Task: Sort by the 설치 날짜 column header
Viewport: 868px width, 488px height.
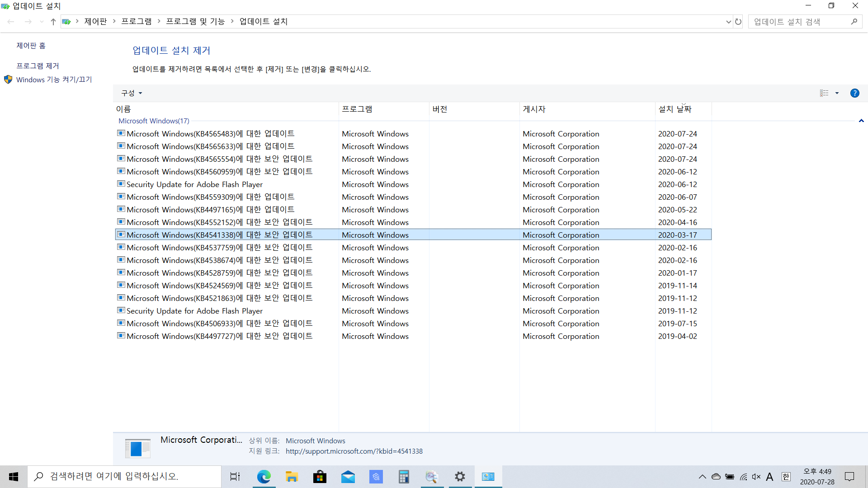Action: tap(675, 109)
